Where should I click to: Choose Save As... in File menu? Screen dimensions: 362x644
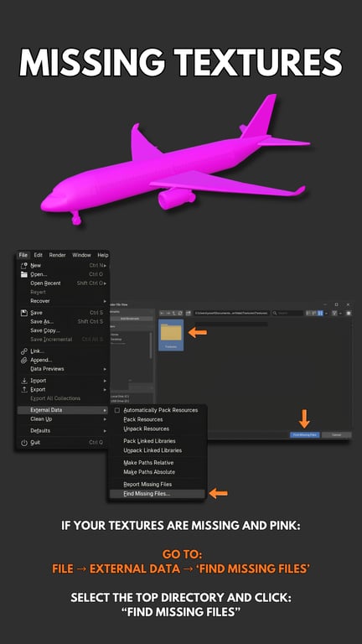coord(62,322)
